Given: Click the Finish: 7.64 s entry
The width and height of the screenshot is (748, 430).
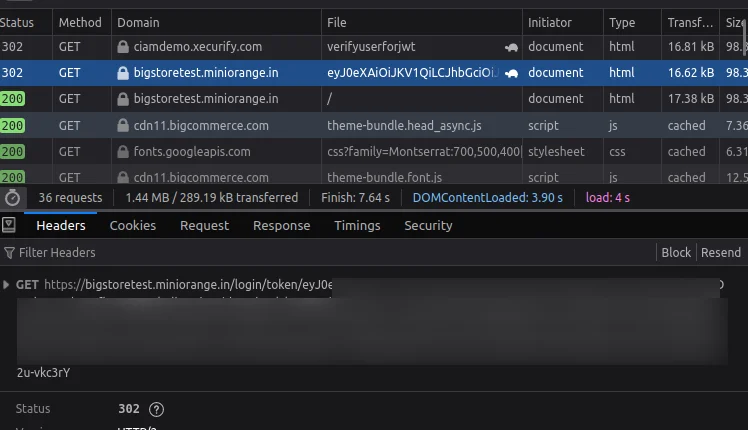Looking at the screenshot, I should pyautogui.click(x=355, y=198).
